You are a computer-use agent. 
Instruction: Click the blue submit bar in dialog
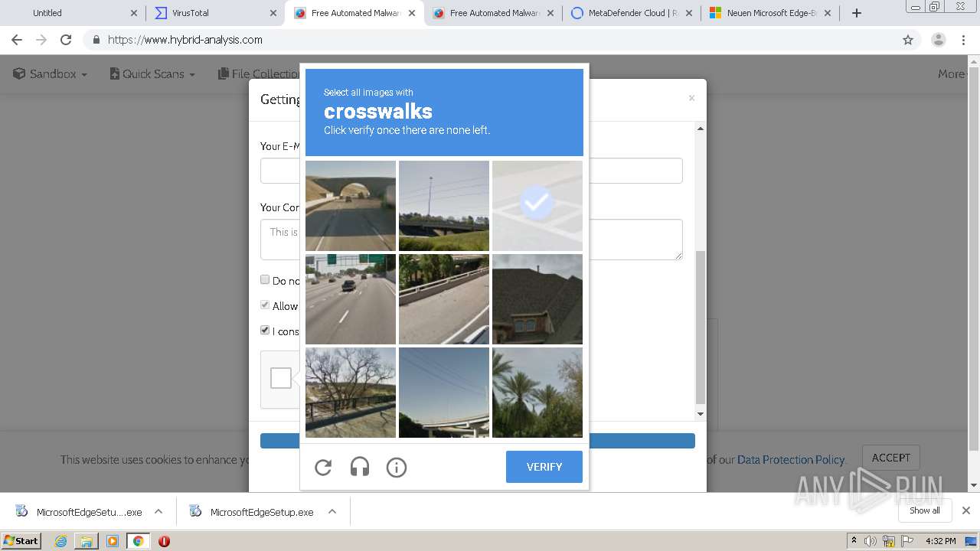tap(477, 441)
